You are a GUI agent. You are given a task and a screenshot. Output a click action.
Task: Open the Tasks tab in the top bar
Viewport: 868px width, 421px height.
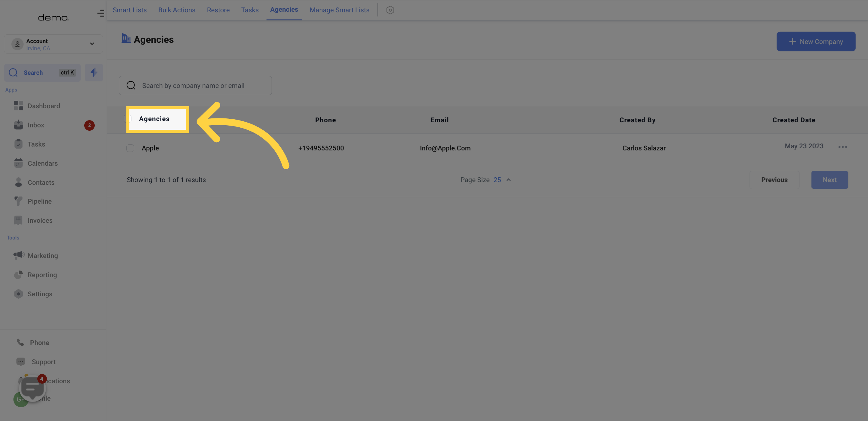click(250, 10)
